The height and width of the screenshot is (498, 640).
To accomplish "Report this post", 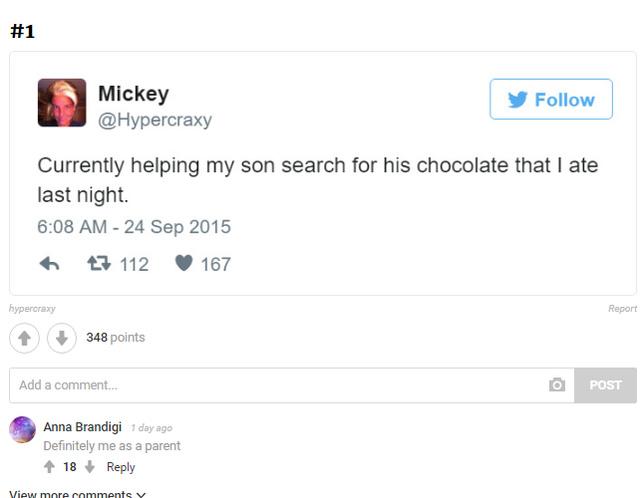I will 622,309.
